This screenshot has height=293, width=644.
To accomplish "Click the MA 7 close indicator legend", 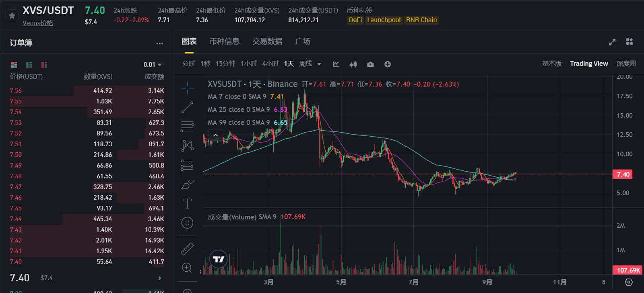I will (246, 96).
